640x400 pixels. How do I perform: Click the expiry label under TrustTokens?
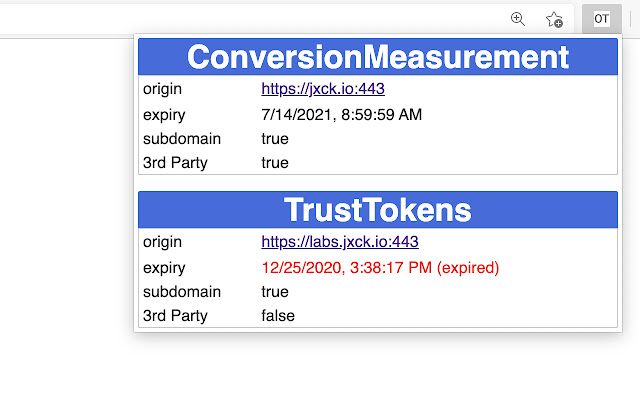coord(164,269)
